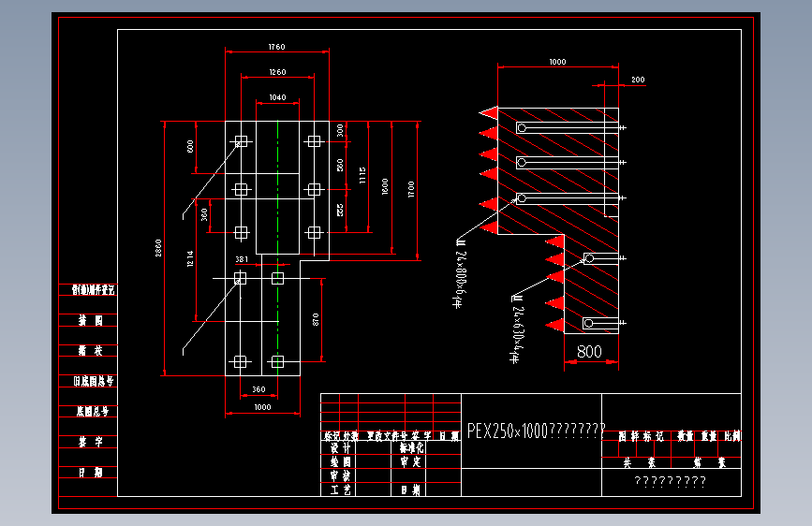Select the 标准化 cell
The image size is (812, 526).
coord(412,447)
